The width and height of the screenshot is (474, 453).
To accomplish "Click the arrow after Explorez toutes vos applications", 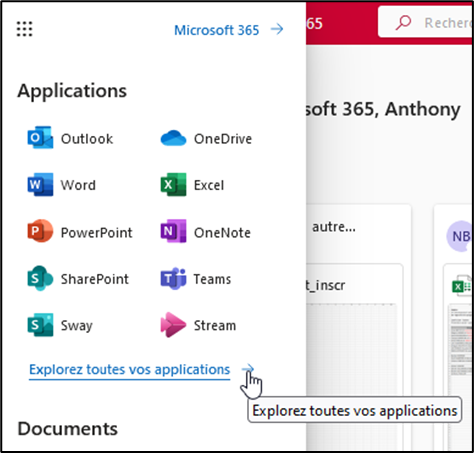I will 248,369.
